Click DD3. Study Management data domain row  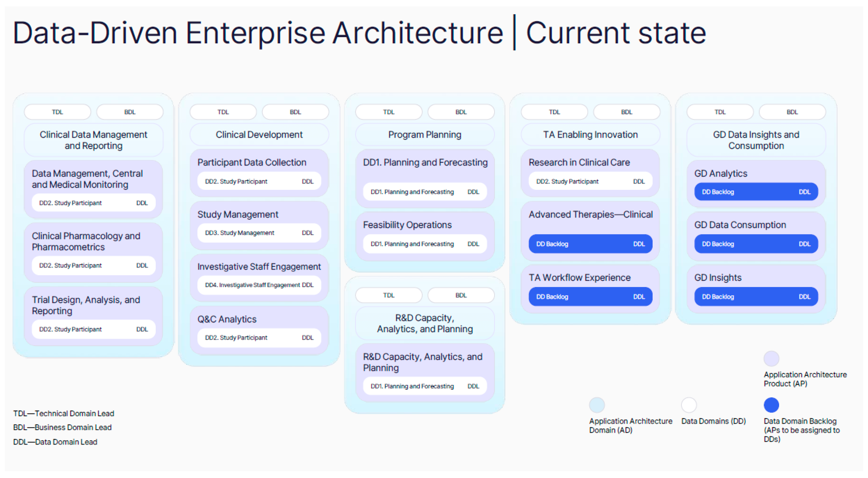(259, 233)
